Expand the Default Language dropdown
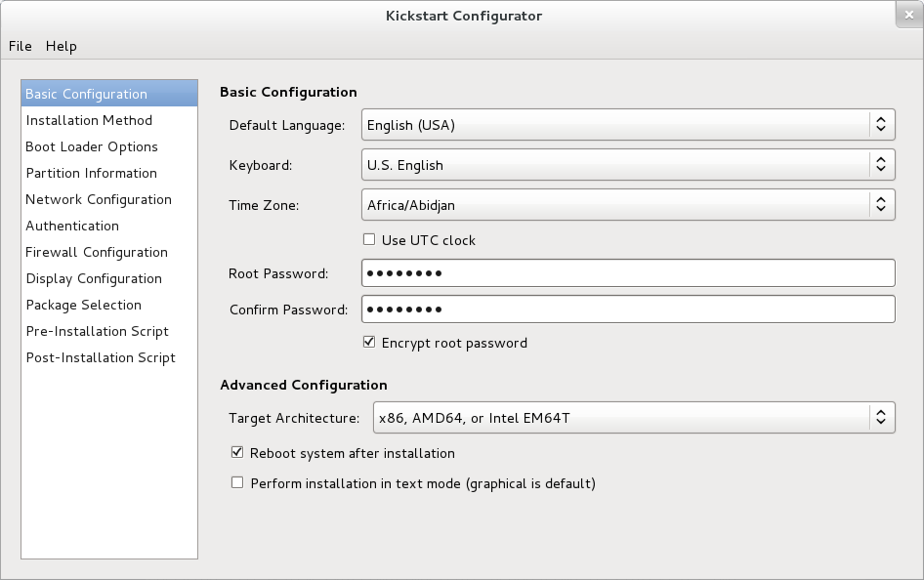Image resolution: width=924 pixels, height=580 pixels. tap(627, 125)
